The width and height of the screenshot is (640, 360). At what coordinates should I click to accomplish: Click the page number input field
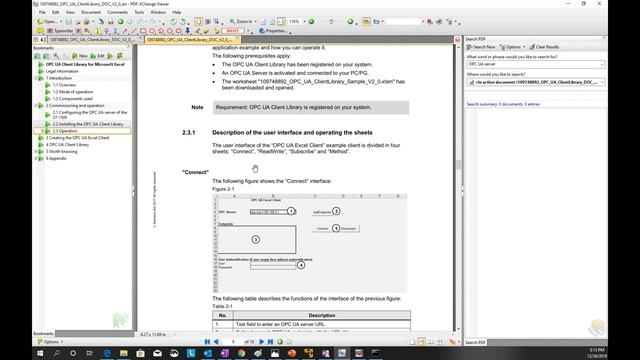(233, 342)
